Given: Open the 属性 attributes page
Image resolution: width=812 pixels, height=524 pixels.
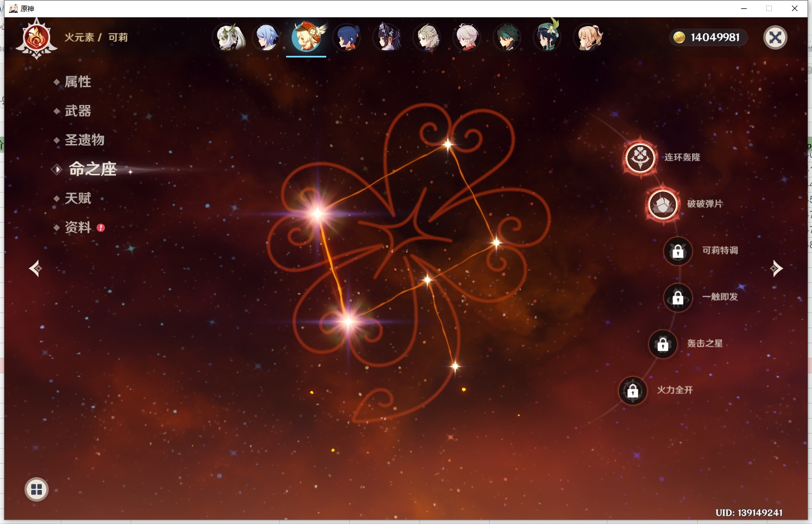Looking at the screenshot, I should point(78,81).
